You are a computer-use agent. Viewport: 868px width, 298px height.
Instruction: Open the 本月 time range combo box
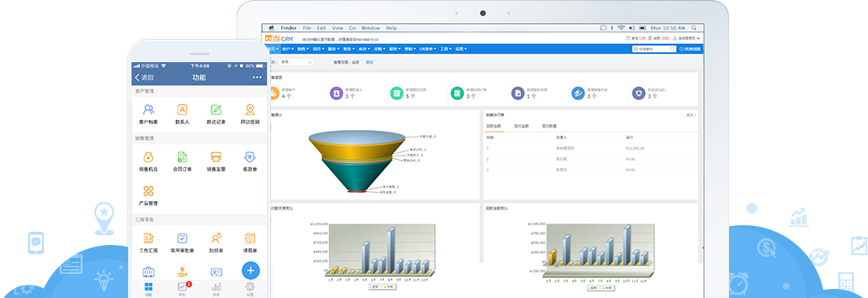point(296,62)
